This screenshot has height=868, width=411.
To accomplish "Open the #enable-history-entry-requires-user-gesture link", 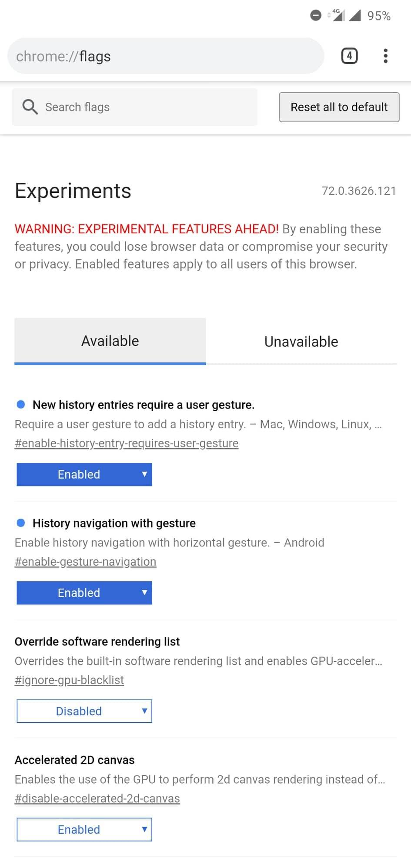I will coord(127,443).
